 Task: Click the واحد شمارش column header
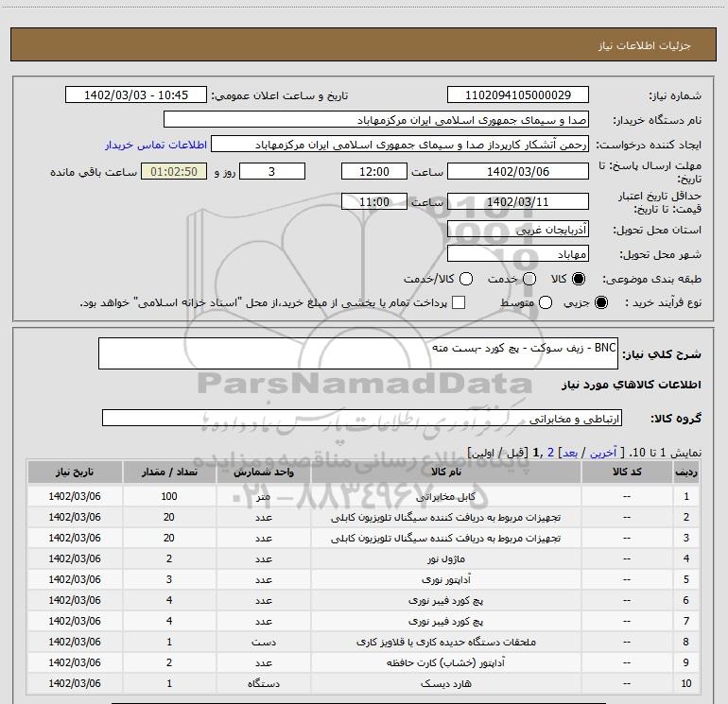click(x=263, y=472)
